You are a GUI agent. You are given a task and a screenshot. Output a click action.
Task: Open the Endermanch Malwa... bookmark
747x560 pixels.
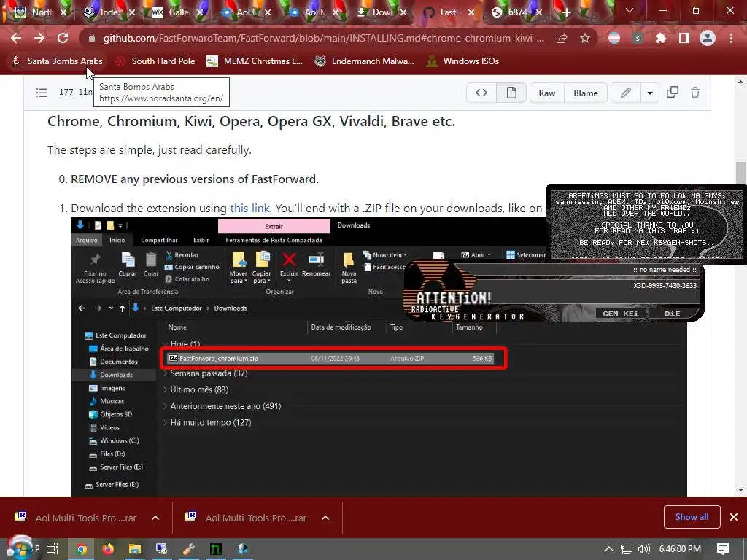[365, 61]
